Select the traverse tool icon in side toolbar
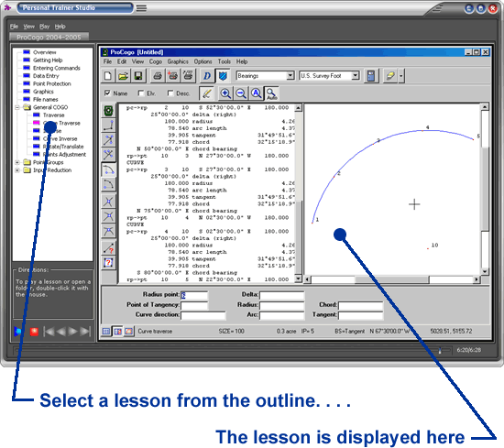 coord(109,125)
